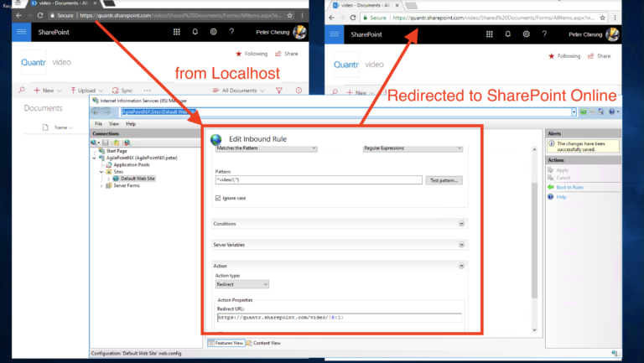Open the settings gear in right SharePoint window

(526, 34)
